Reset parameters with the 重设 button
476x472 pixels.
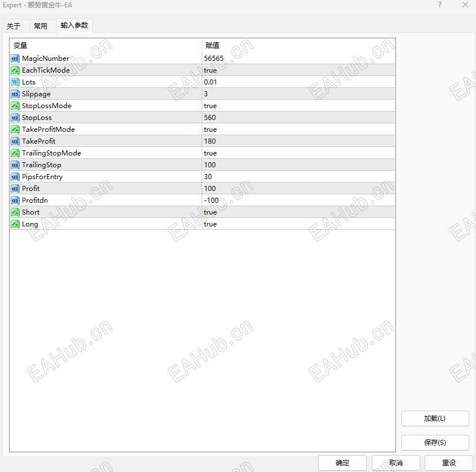[448, 463]
